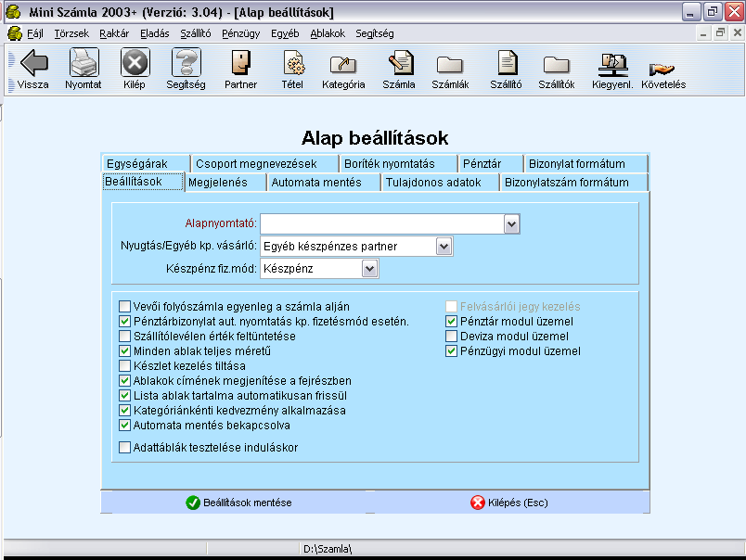Enable Deviza modul üzemel checkbox
The width and height of the screenshot is (746, 560).
(452, 337)
